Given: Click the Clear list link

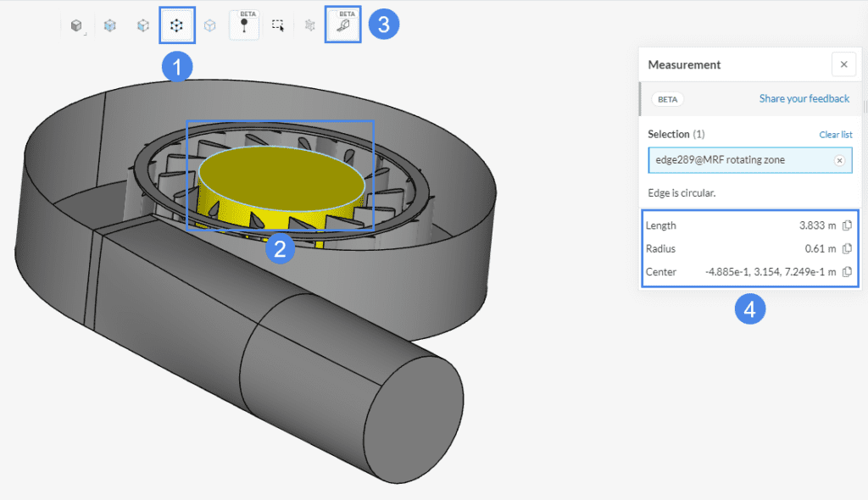Looking at the screenshot, I should [x=836, y=134].
